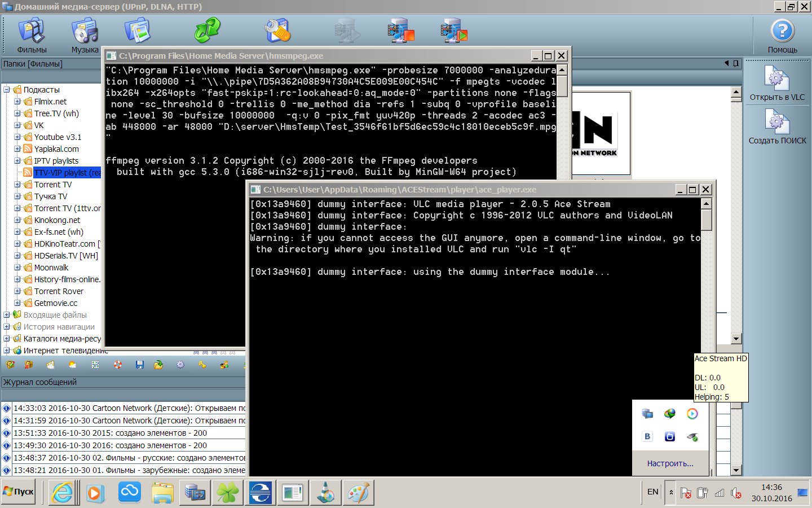Image resolution: width=812 pixels, height=508 pixels.
Task: Click the VK tray icon in popup
Action: [647, 436]
